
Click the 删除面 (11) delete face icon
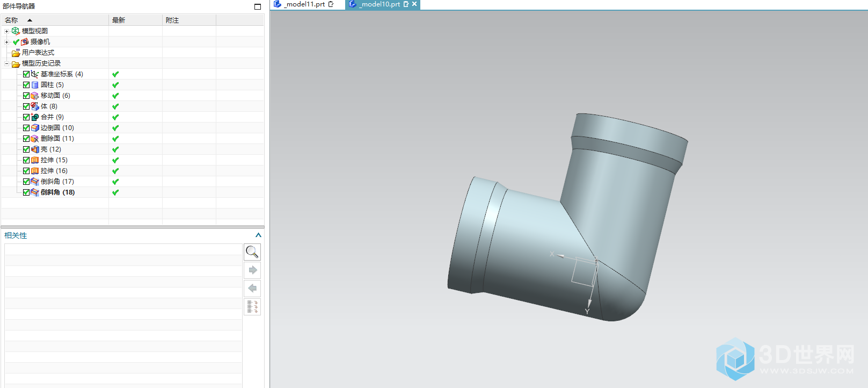click(35, 139)
